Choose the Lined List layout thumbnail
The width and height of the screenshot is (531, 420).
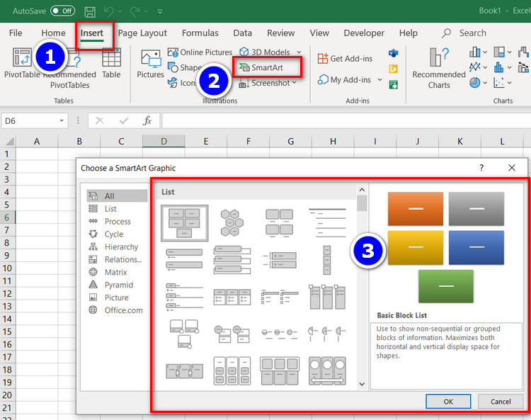327,223
